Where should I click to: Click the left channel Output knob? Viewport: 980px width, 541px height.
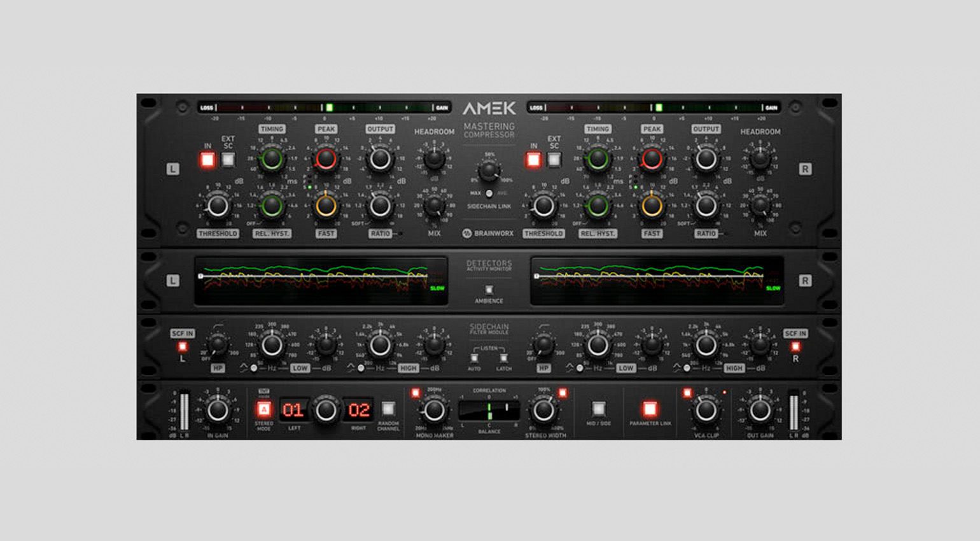click(380, 159)
